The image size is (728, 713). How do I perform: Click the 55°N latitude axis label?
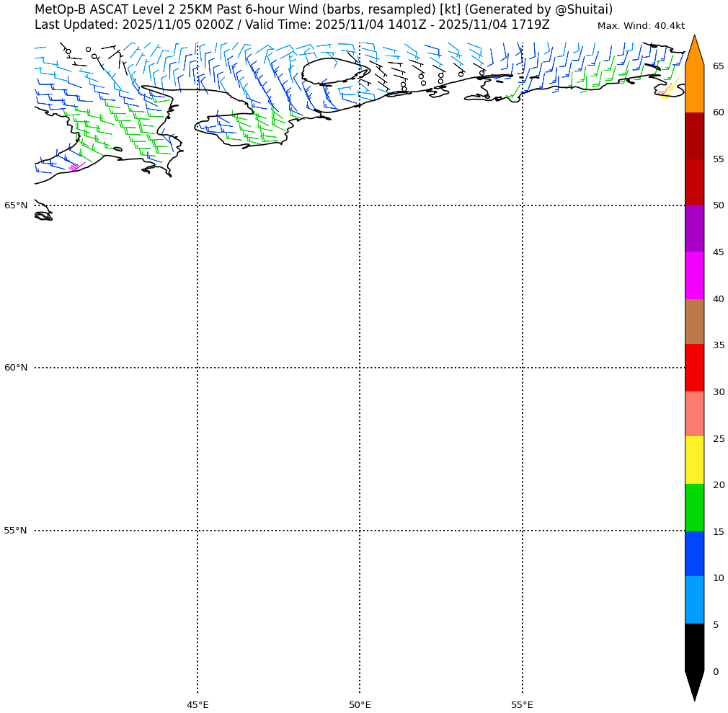click(16, 531)
